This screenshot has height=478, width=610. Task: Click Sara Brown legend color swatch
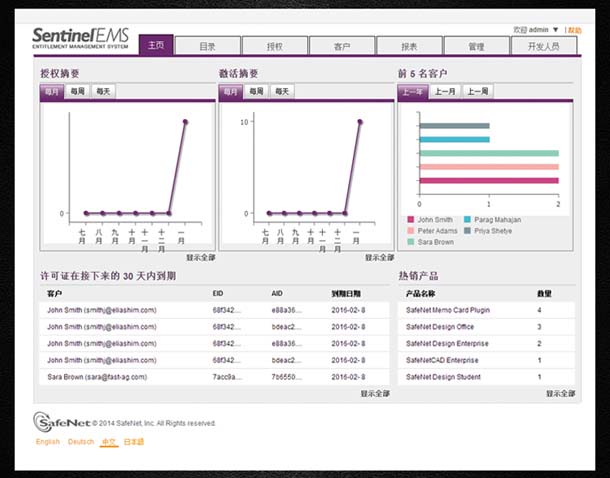click(410, 242)
